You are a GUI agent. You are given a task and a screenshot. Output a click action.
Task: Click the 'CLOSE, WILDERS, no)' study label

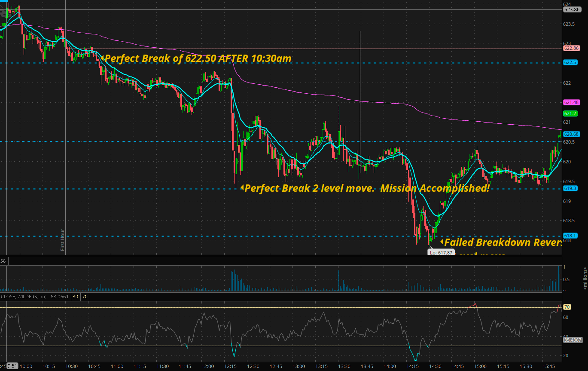tap(24, 296)
